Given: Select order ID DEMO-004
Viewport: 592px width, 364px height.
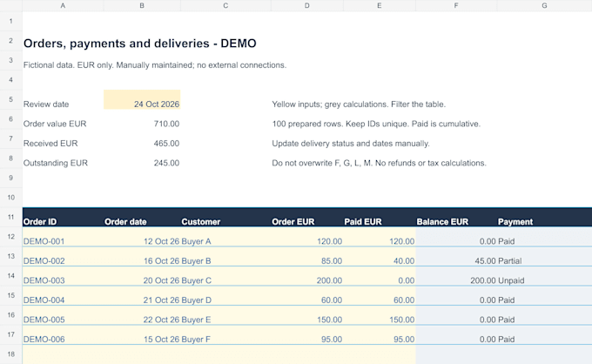Looking at the screenshot, I should coord(44,300).
